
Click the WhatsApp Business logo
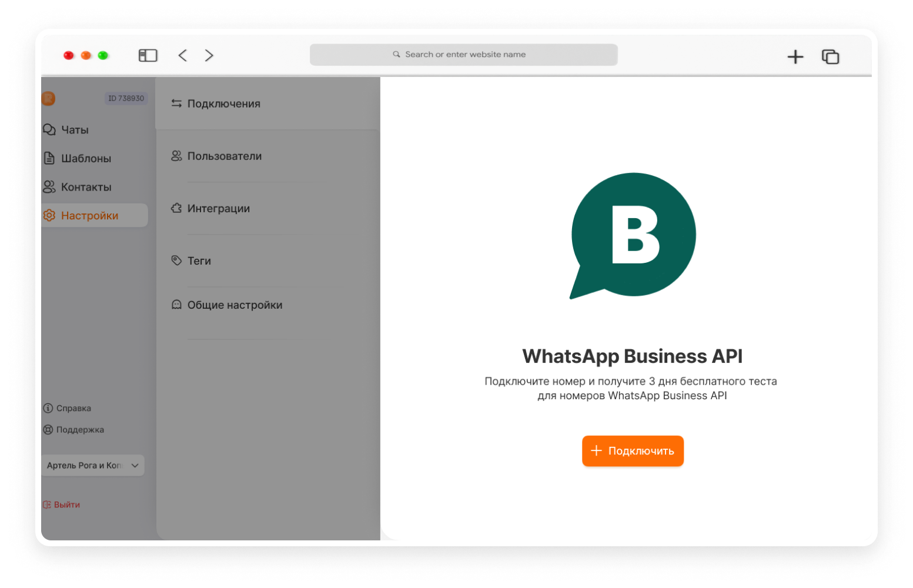tap(633, 235)
